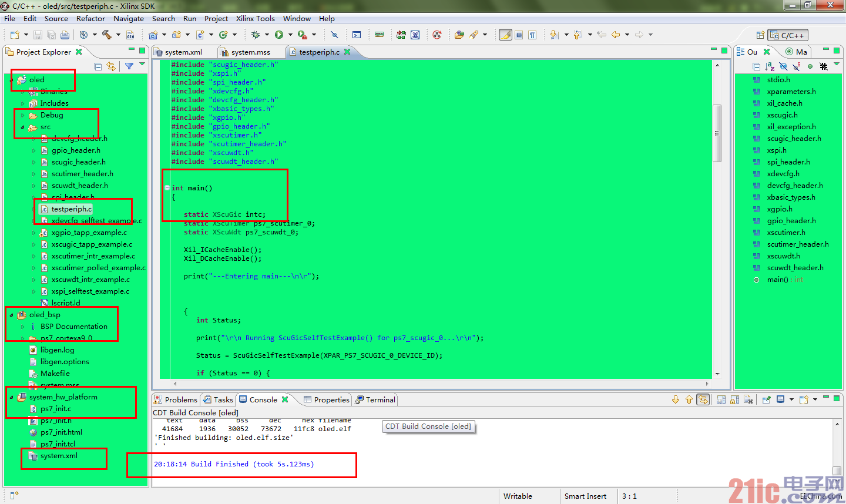846x504 pixels.
Task: Click the Clear Console icon
Action: tap(748, 399)
